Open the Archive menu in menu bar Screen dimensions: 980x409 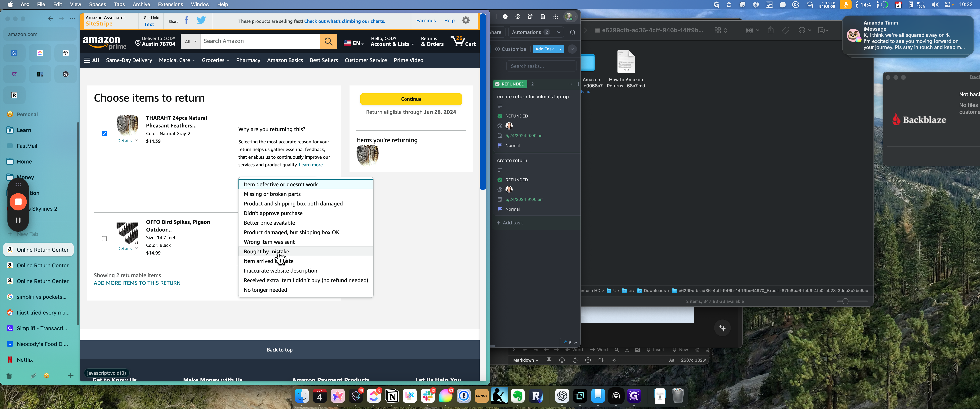[141, 5]
